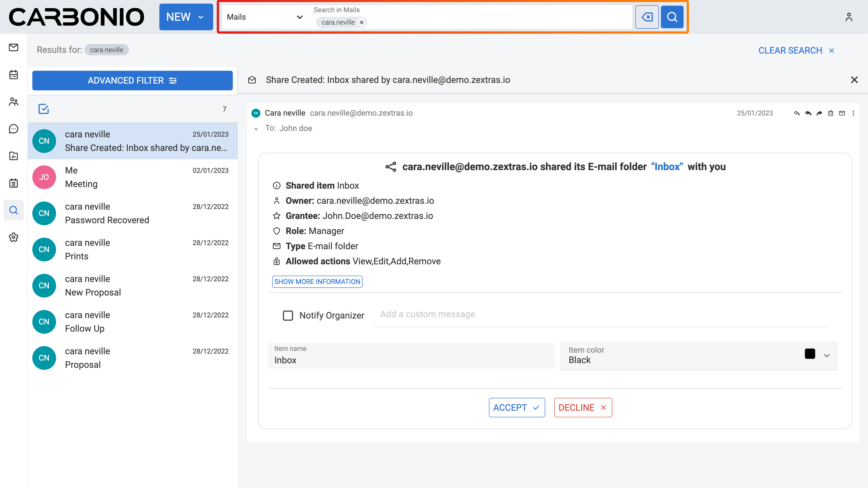The image size is (868, 488).
Task: Delete message using trash icon
Action: pyautogui.click(x=831, y=113)
